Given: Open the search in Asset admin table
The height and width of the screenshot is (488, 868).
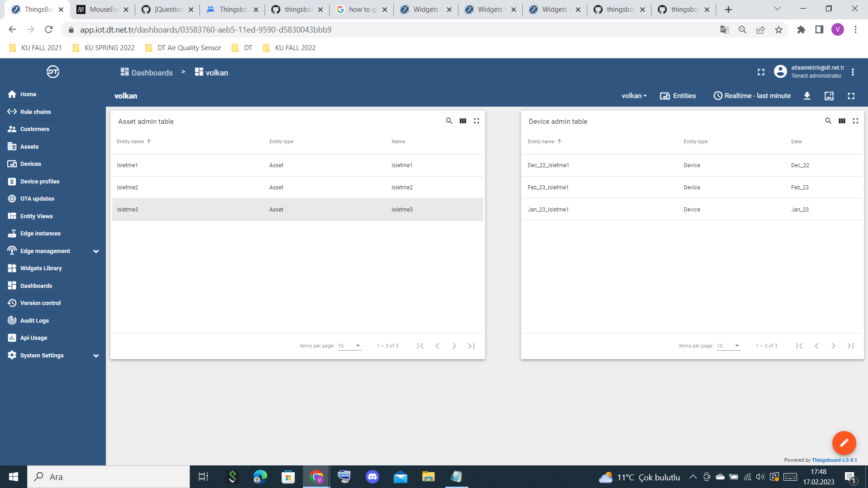Looking at the screenshot, I should coord(449,121).
